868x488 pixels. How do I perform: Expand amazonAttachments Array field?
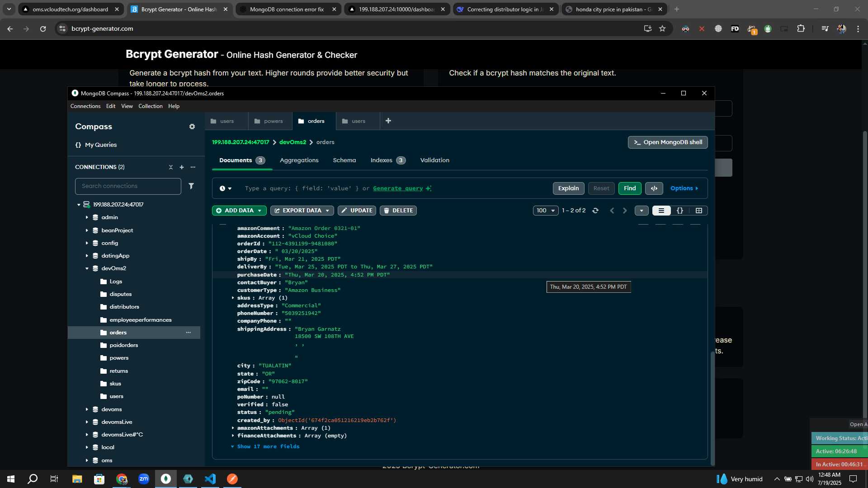click(233, 428)
